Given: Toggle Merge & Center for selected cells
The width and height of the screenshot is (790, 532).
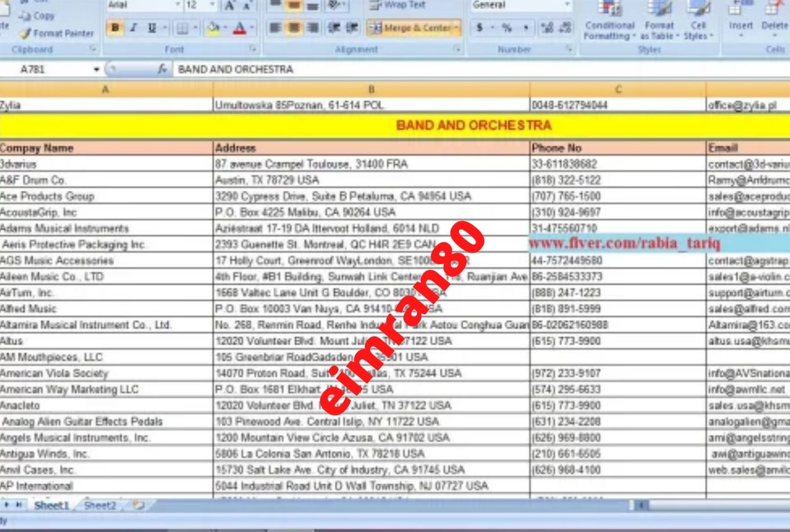Looking at the screenshot, I should tap(412, 27).
